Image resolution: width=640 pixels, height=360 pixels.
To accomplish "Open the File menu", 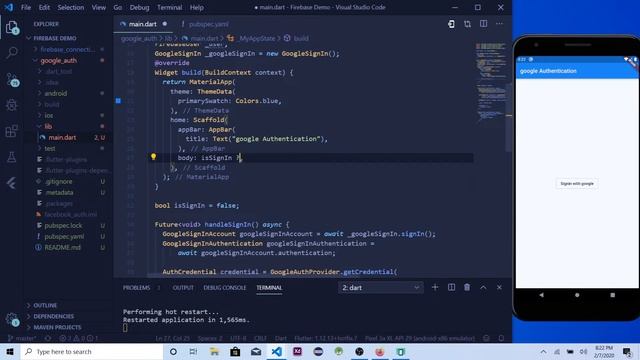I will (26, 7).
